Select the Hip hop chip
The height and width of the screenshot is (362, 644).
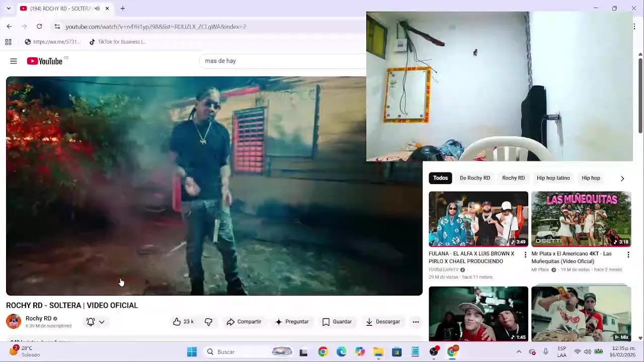click(591, 178)
